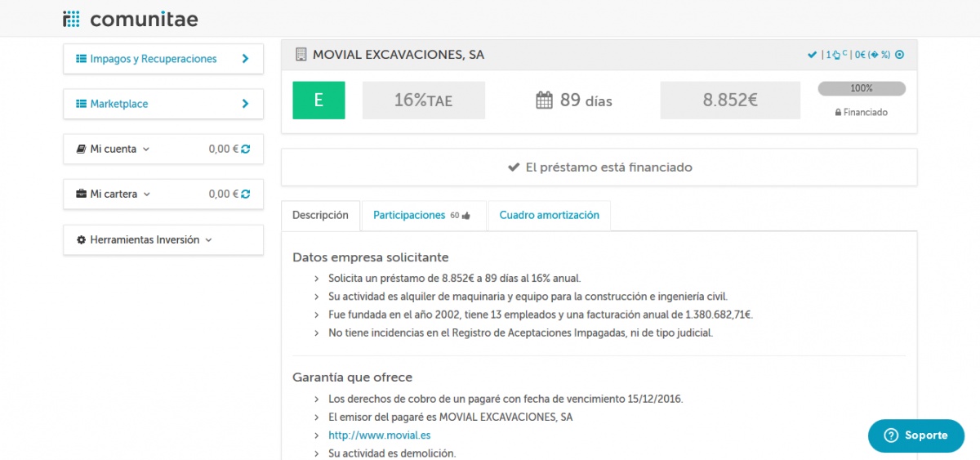Click the building icon beside MOVIAL EXCAVACIONES
The height and width of the screenshot is (460, 980).
[301, 55]
